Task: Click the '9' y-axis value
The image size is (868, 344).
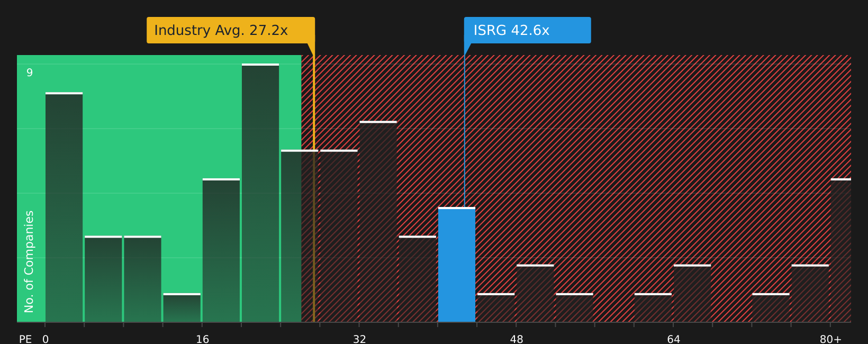Action: tap(30, 73)
